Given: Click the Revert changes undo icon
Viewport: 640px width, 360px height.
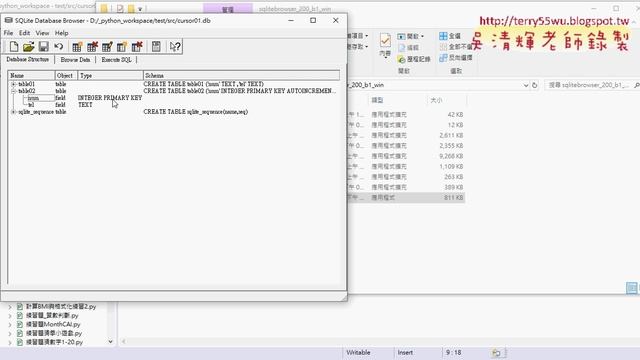Looking at the screenshot, I should click(58, 47).
